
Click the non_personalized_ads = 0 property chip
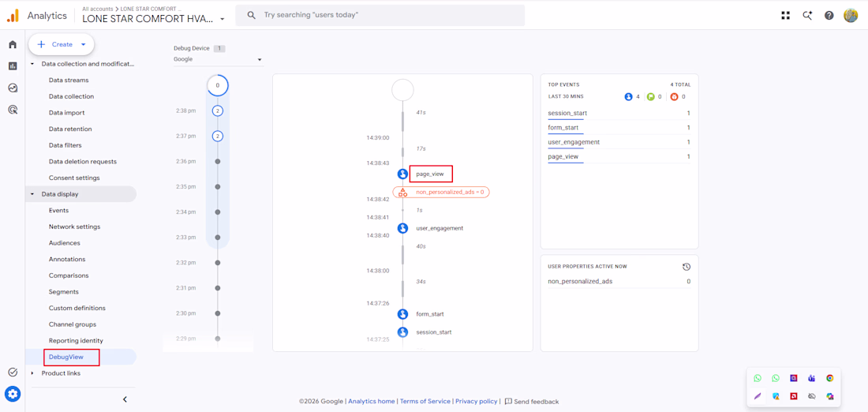click(x=441, y=192)
